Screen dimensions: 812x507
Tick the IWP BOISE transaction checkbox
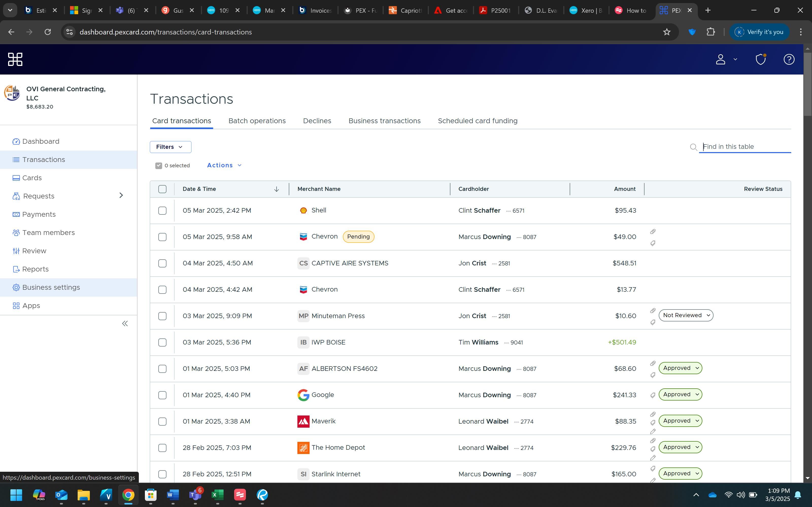(x=162, y=342)
